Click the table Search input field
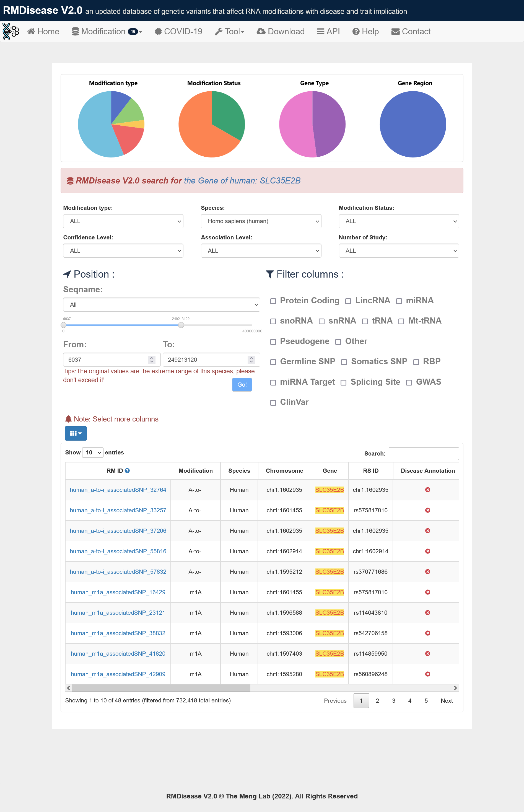The height and width of the screenshot is (812, 524). [424, 453]
